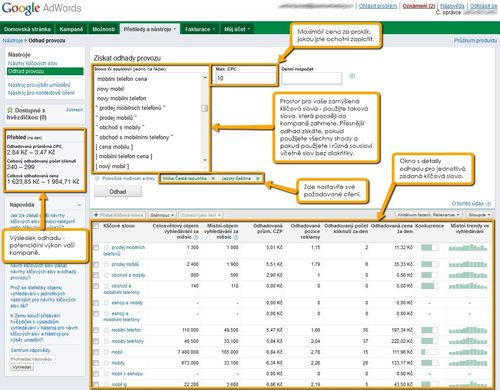Check the 'mobil v eshopu' row checkbox
This screenshot has height=390, width=500.
96,374
